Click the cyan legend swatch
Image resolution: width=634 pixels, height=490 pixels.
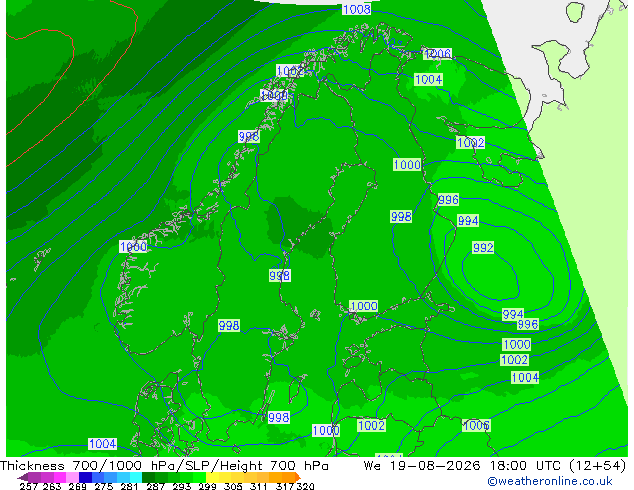(x=136, y=477)
